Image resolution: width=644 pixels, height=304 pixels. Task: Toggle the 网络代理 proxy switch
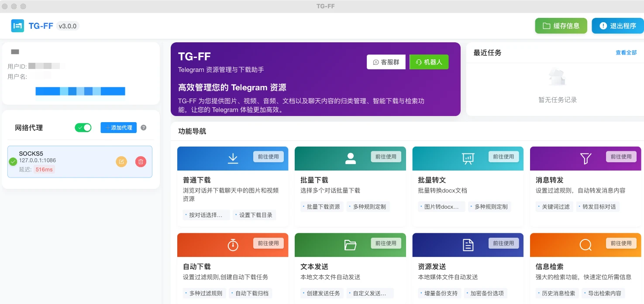(x=83, y=127)
